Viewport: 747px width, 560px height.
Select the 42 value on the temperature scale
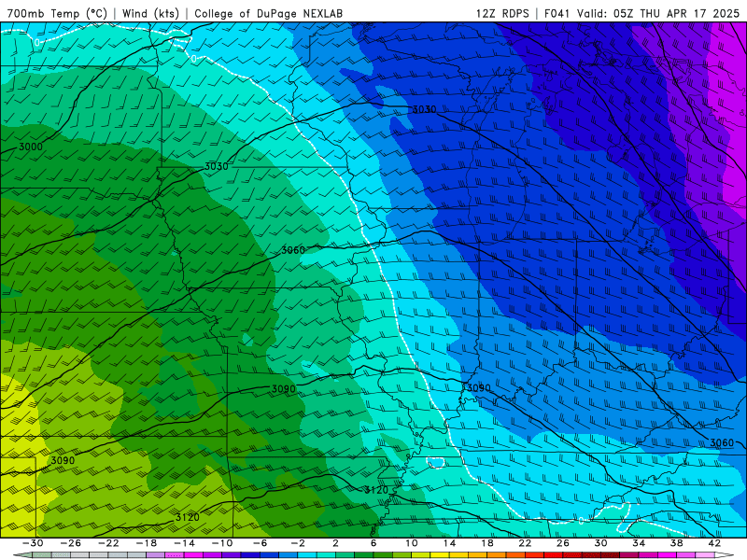(x=714, y=543)
